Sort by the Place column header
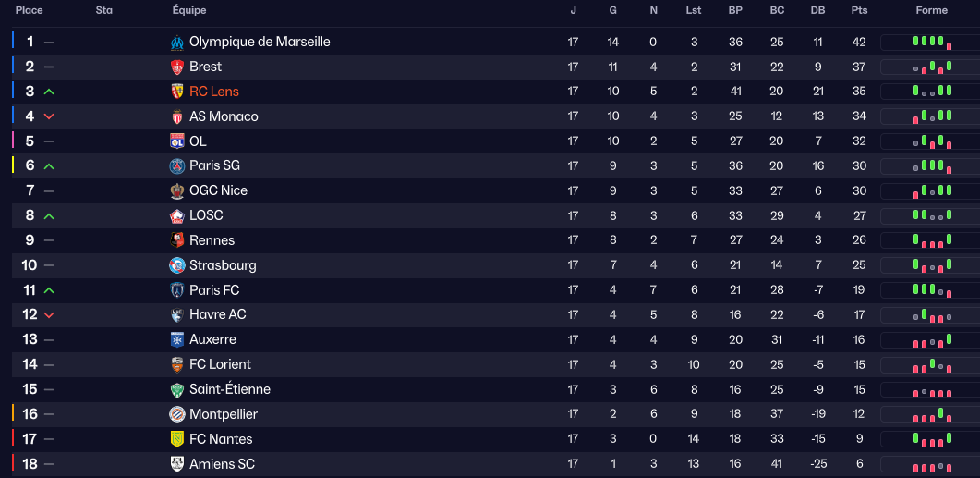Screen dimensions: 980x478 (x=30, y=10)
